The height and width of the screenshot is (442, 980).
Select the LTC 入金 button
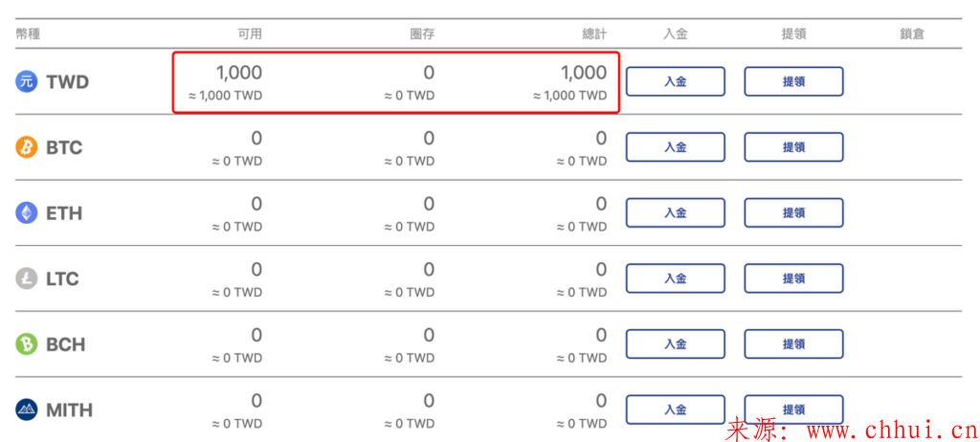pyautogui.click(x=676, y=278)
